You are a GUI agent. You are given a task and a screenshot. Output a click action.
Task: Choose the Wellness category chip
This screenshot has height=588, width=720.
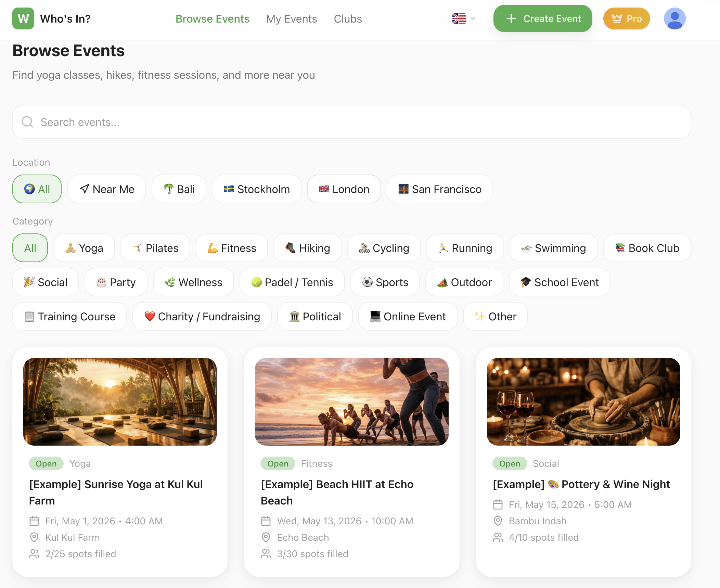193,282
